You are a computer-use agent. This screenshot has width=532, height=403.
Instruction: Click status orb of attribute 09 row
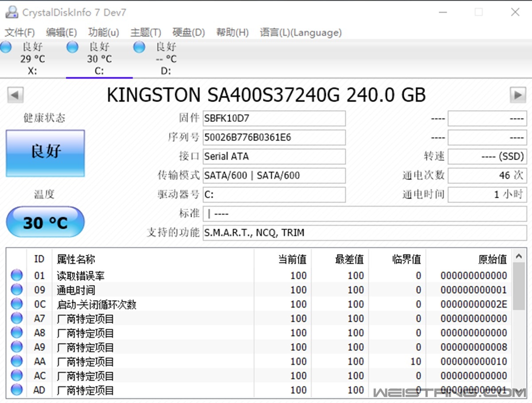17,290
